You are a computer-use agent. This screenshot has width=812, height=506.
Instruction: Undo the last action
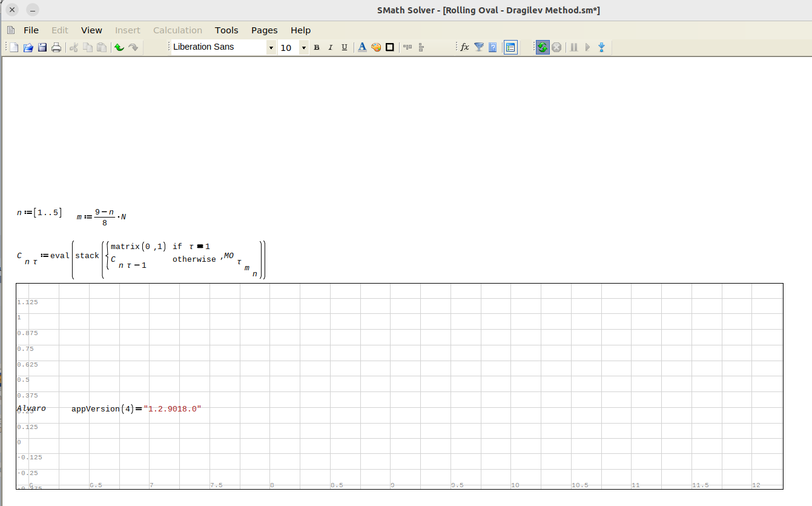pyautogui.click(x=119, y=47)
